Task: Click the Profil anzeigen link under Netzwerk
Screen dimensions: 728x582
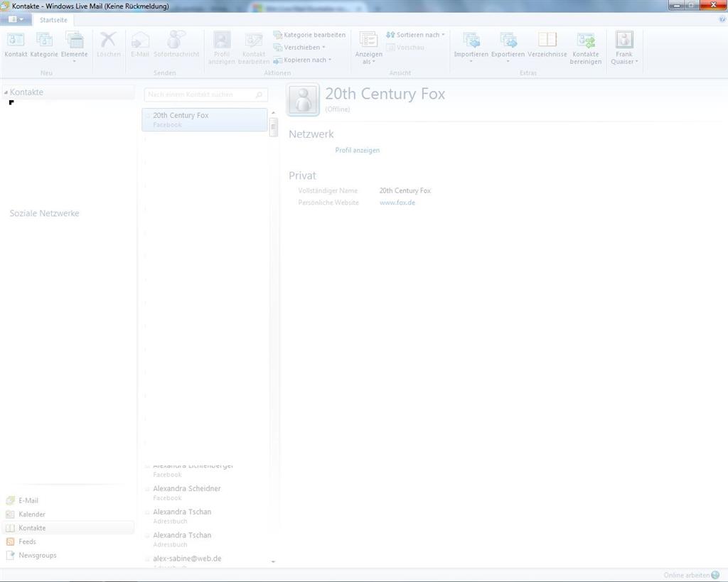Action: click(x=358, y=151)
